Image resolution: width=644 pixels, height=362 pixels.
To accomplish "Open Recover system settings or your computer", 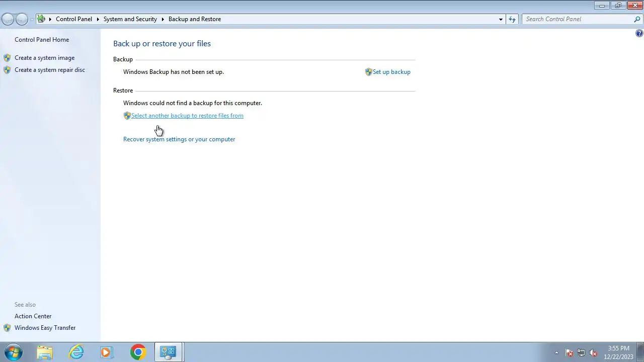I will [179, 139].
